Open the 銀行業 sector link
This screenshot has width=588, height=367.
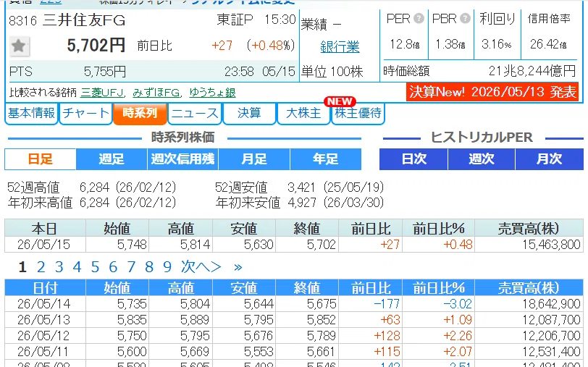[x=340, y=47]
